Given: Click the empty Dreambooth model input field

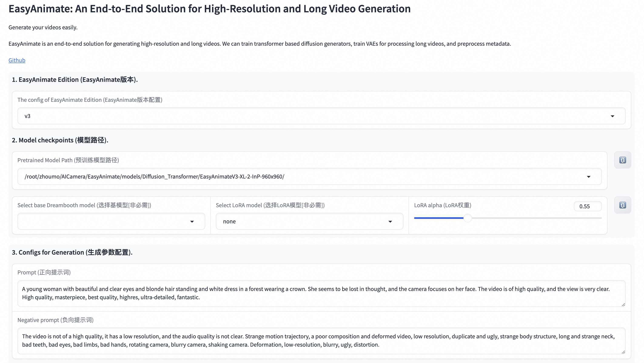Looking at the screenshot, I should [111, 221].
